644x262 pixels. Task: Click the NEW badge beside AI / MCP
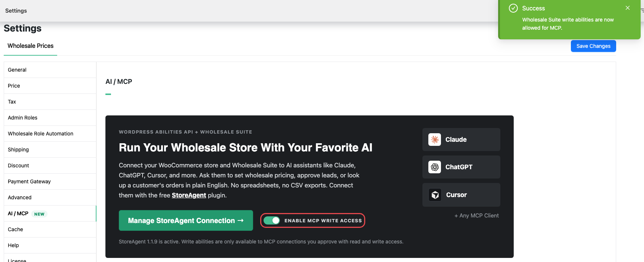[x=39, y=214]
